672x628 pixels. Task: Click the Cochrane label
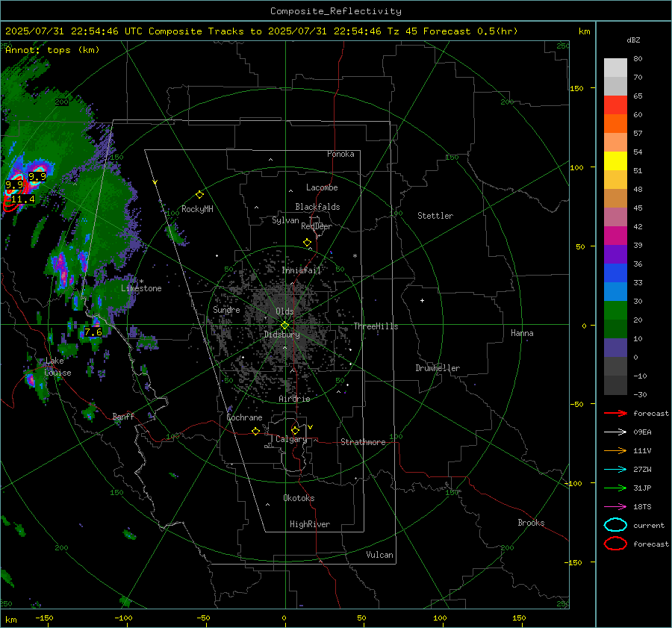click(244, 417)
